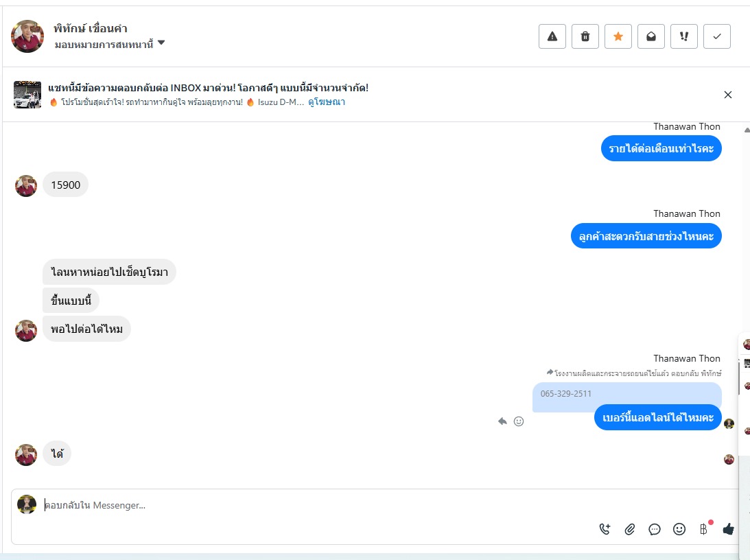
Task: Mark conversation as spam with warning icon
Action: tap(552, 36)
